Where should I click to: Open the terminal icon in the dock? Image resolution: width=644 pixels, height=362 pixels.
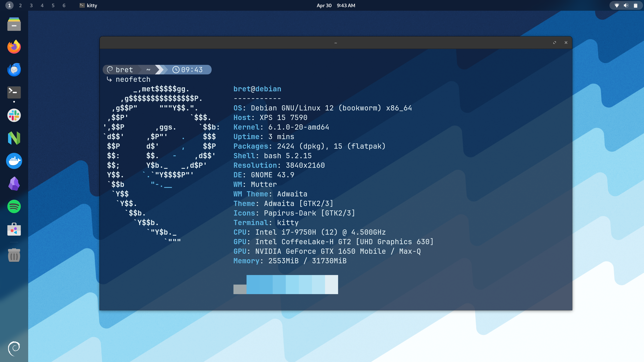click(x=14, y=93)
